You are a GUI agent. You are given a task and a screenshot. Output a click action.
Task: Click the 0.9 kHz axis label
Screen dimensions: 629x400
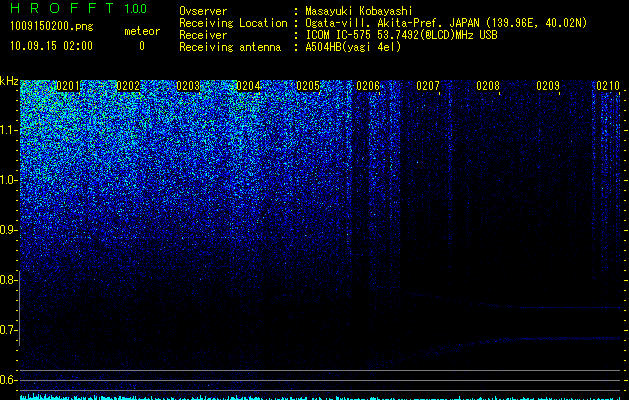7,230
